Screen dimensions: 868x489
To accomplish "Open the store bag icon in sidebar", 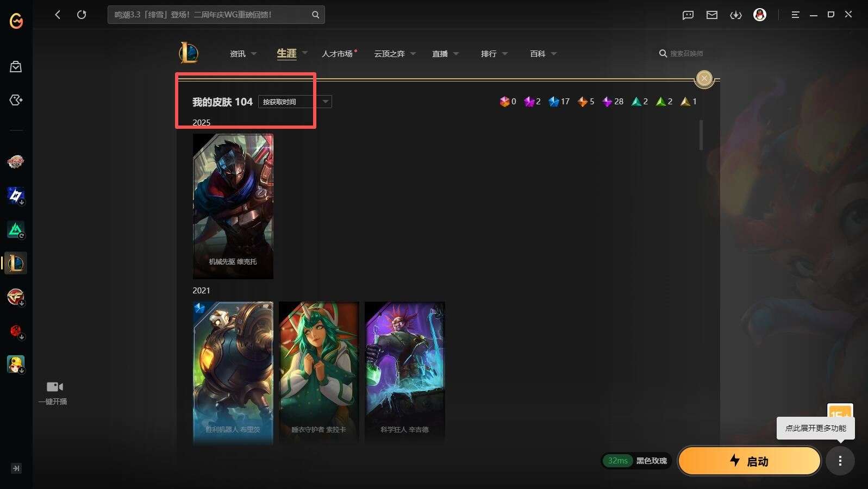I will click(x=16, y=66).
